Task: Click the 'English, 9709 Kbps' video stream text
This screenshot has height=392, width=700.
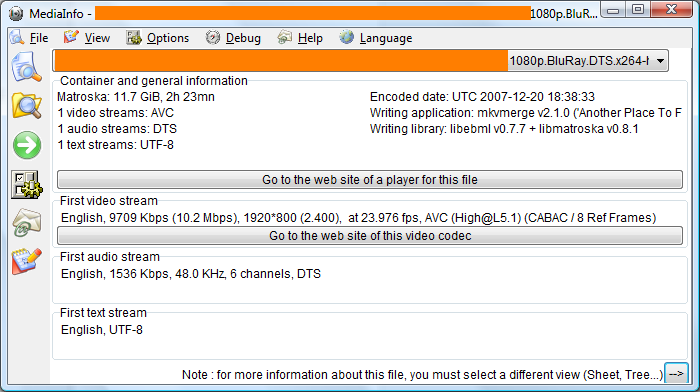Action: coord(358,218)
